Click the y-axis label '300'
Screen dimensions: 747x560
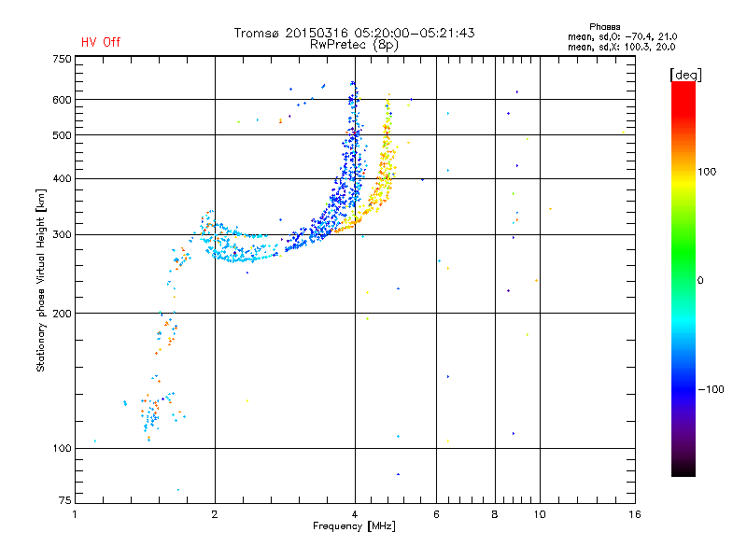[62, 235]
